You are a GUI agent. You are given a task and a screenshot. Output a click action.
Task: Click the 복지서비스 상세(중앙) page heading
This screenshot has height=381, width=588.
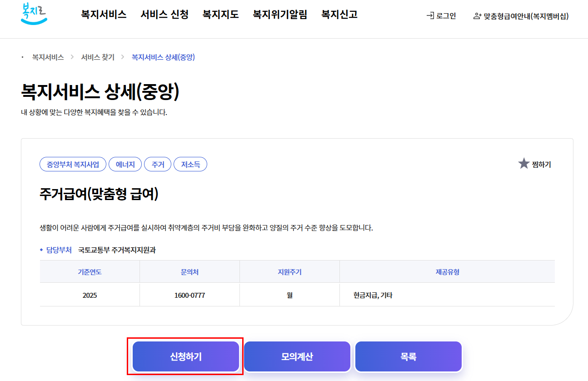click(100, 91)
